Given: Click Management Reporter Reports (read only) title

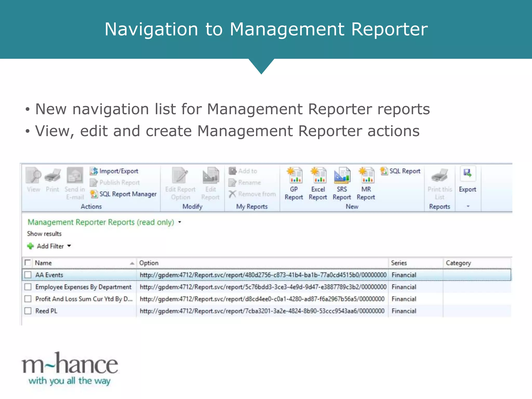Looking at the screenshot, I should tap(101, 222).
